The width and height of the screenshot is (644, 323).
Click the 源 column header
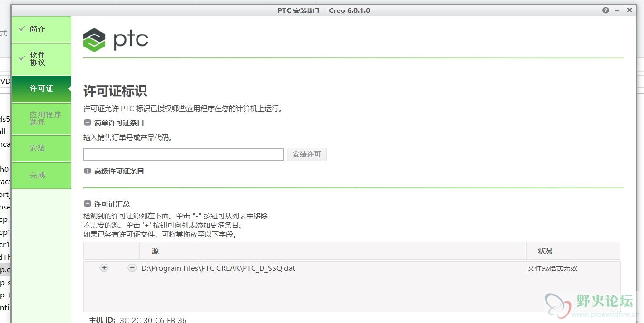[332, 251]
